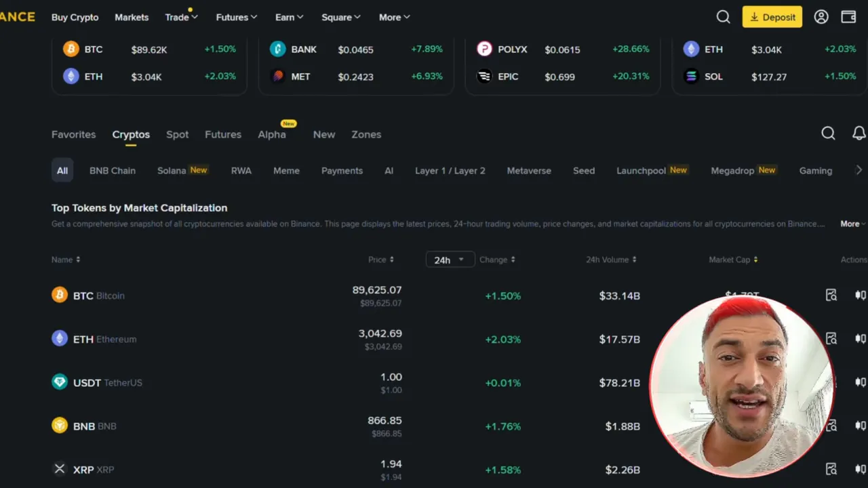
Task: Switch to the Zones tab
Action: (x=366, y=134)
